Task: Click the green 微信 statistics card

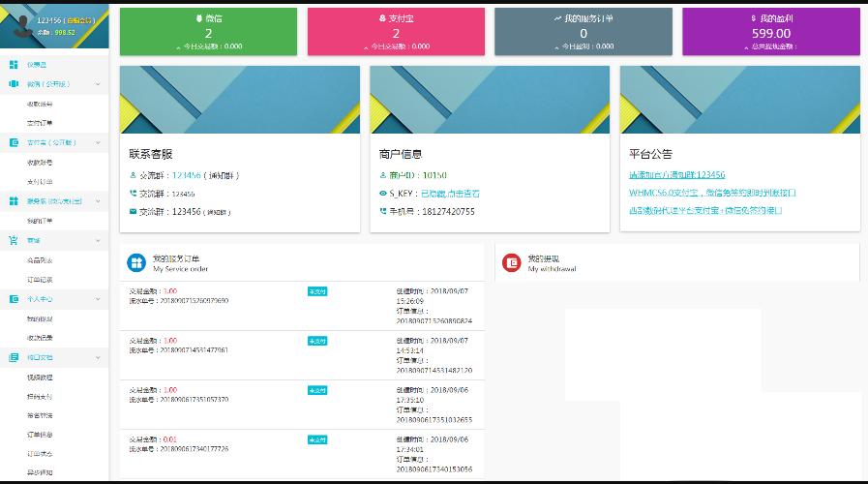Action: click(x=208, y=31)
